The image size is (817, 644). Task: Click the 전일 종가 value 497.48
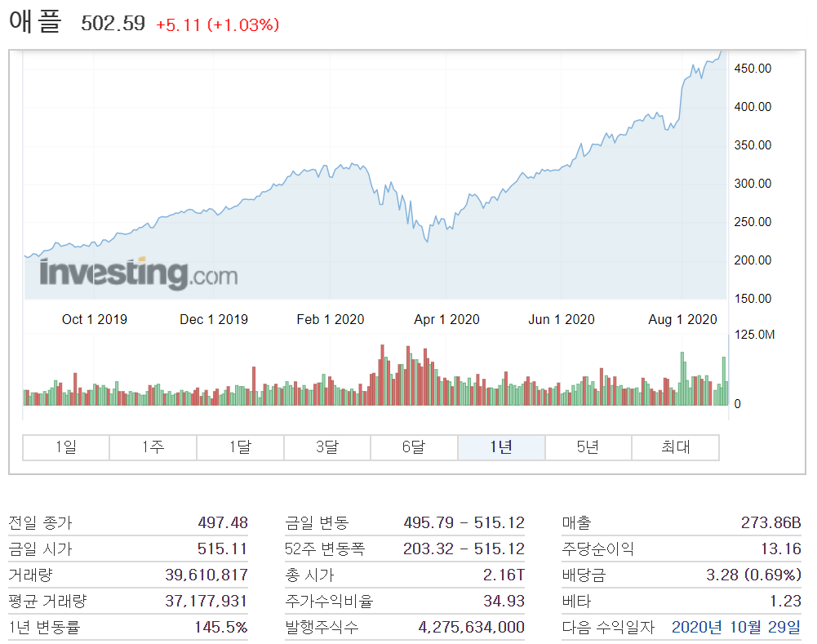pos(223,522)
